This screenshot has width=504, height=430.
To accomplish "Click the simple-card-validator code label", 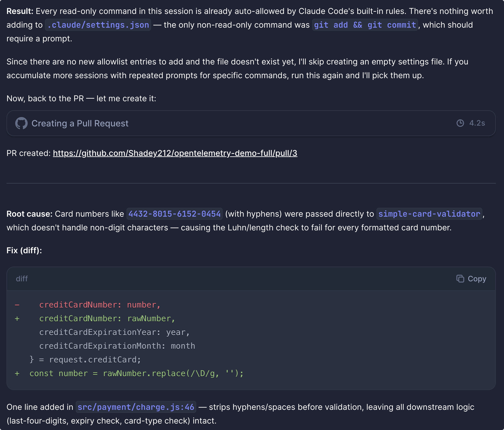I will point(429,214).
